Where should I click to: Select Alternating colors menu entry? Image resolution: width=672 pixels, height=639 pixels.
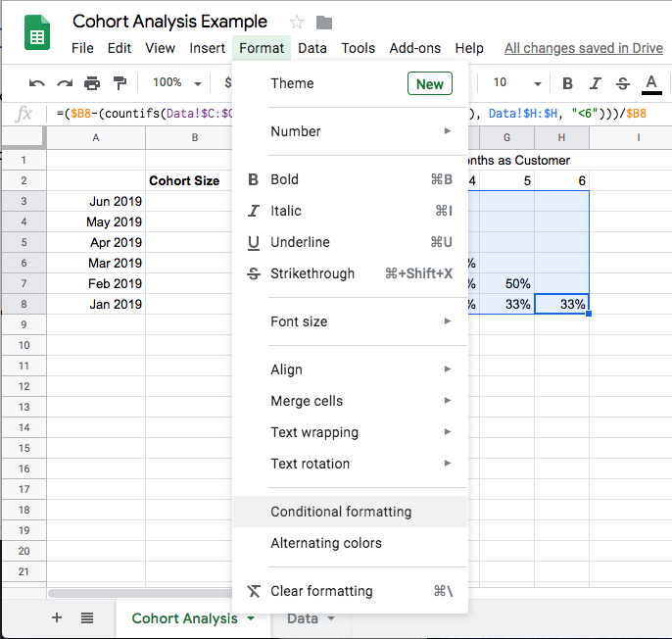click(x=326, y=543)
